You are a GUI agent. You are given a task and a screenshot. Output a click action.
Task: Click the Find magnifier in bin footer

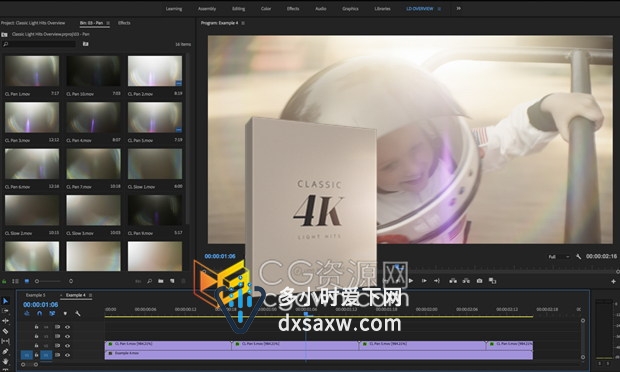(x=149, y=281)
